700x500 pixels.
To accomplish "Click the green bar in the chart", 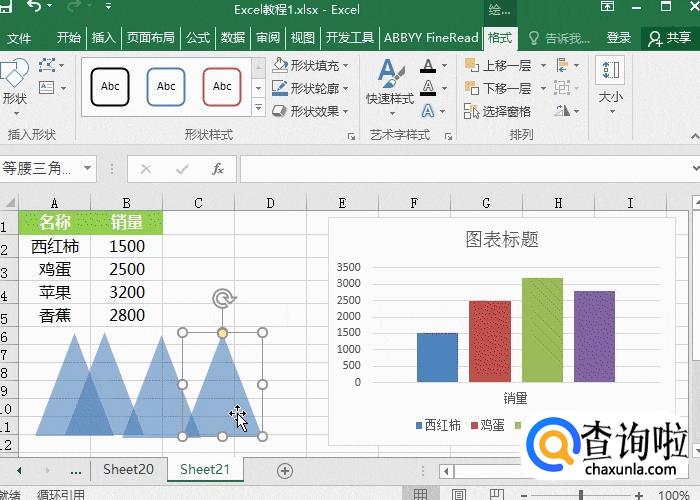I will [542, 329].
